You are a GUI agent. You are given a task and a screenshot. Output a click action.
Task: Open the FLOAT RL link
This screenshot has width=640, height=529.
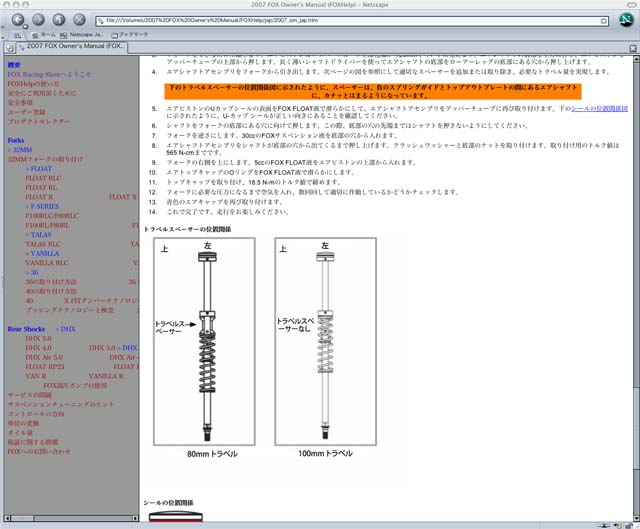[41, 187]
